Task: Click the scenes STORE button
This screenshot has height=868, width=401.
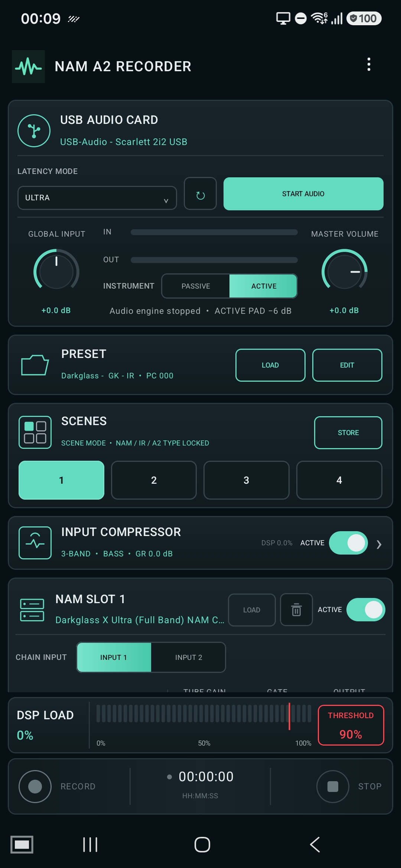Action: coord(348,433)
